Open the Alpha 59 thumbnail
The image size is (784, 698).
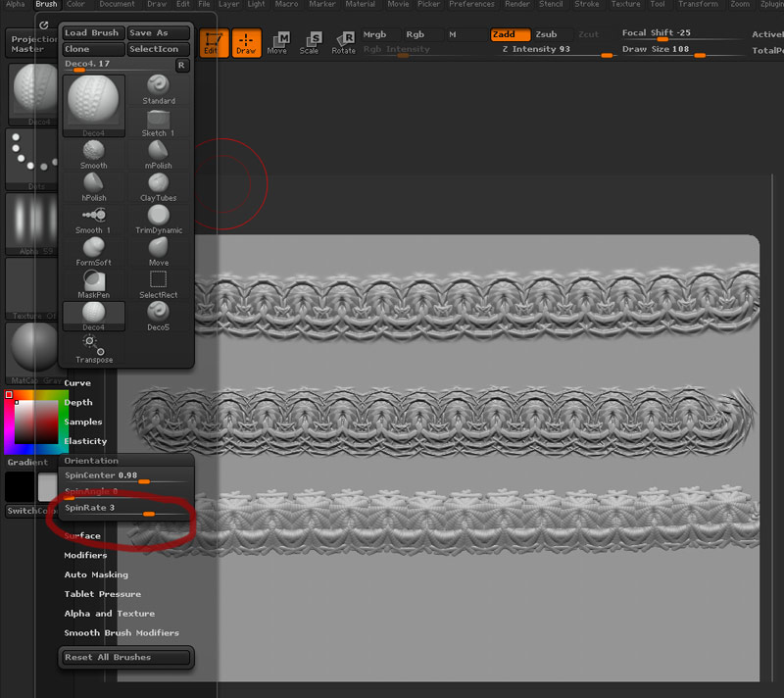coord(32,224)
